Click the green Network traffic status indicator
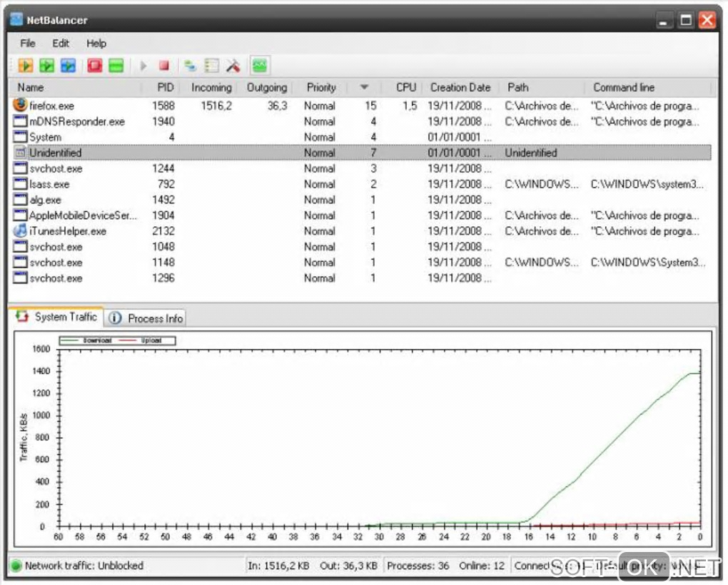This screenshot has width=728, height=585. tap(16, 566)
